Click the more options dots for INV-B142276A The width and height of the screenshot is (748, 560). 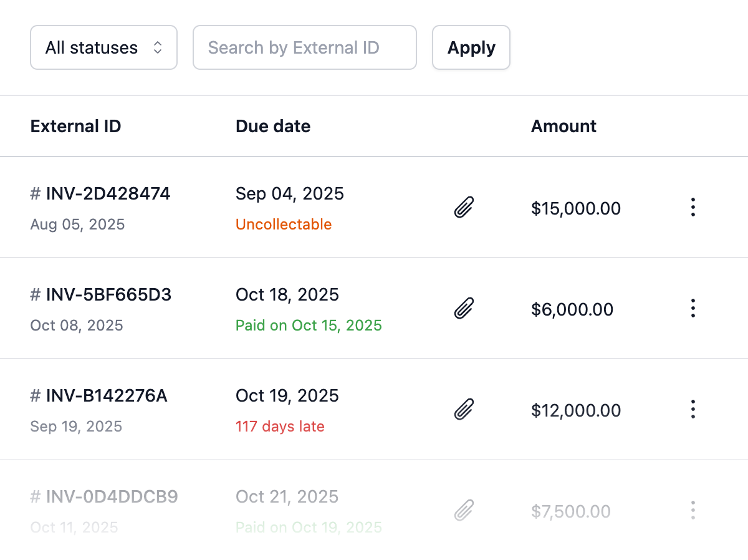(x=693, y=409)
